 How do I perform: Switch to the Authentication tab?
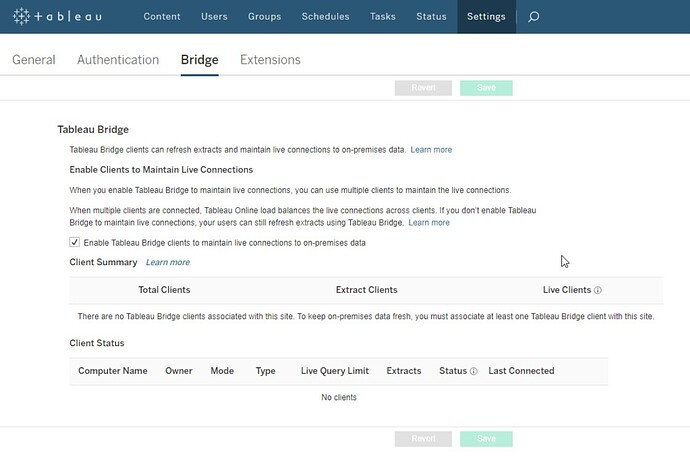coord(118,59)
